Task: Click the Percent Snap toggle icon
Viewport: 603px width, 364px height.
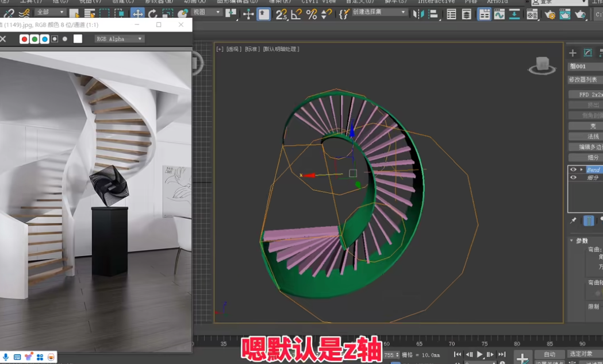Action: tap(311, 14)
